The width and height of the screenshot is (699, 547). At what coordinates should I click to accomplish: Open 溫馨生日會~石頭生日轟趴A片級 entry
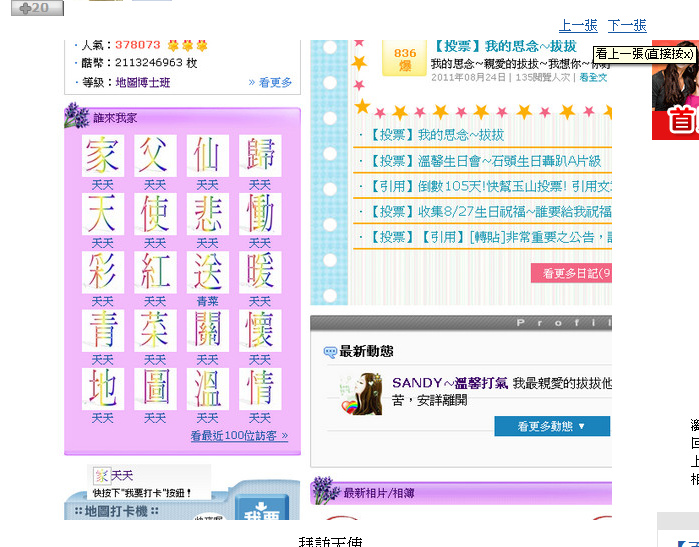tap(484, 161)
